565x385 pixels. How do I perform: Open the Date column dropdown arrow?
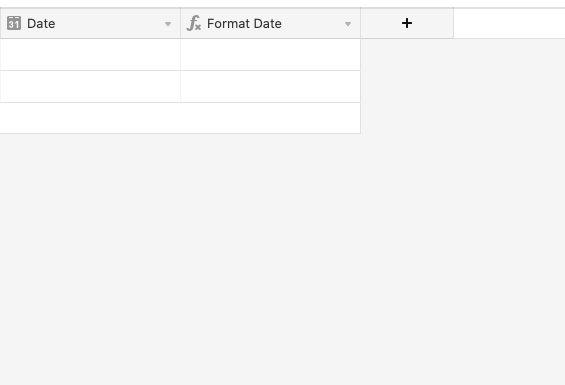click(x=168, y=24)
